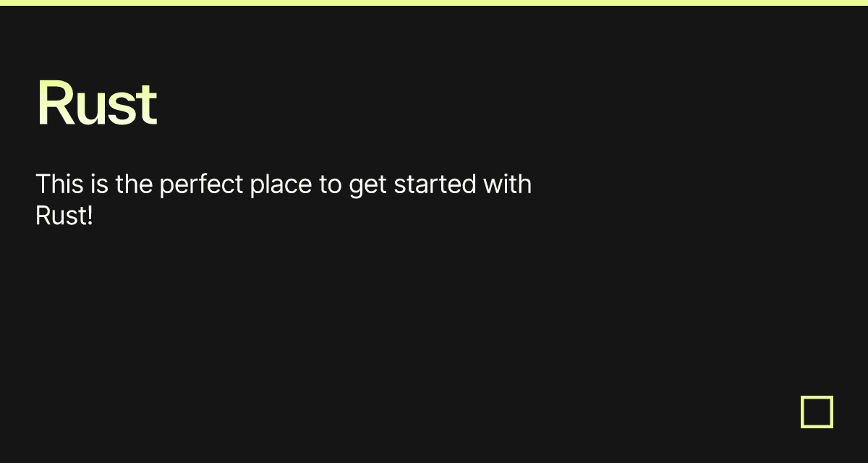Screen dimensions: 868x463
Task: Click the final "t" in the large heading
Action: pyautogui.click(x=147, y=106)
